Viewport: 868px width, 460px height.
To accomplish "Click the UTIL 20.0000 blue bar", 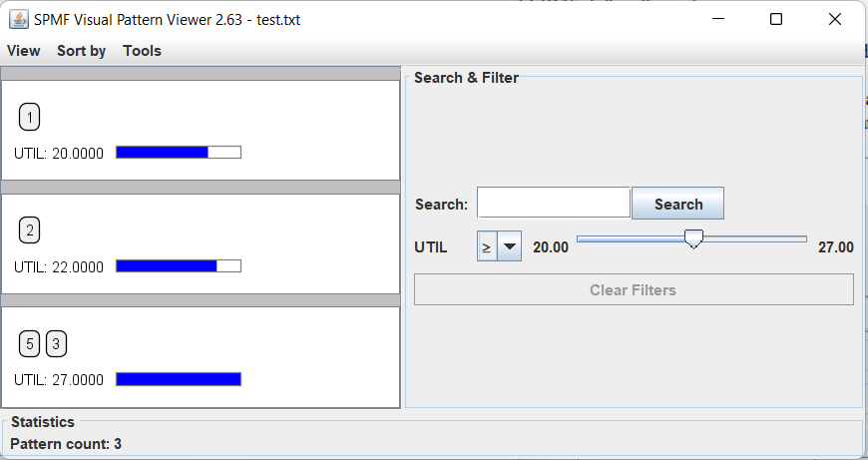I will (163, 153).
